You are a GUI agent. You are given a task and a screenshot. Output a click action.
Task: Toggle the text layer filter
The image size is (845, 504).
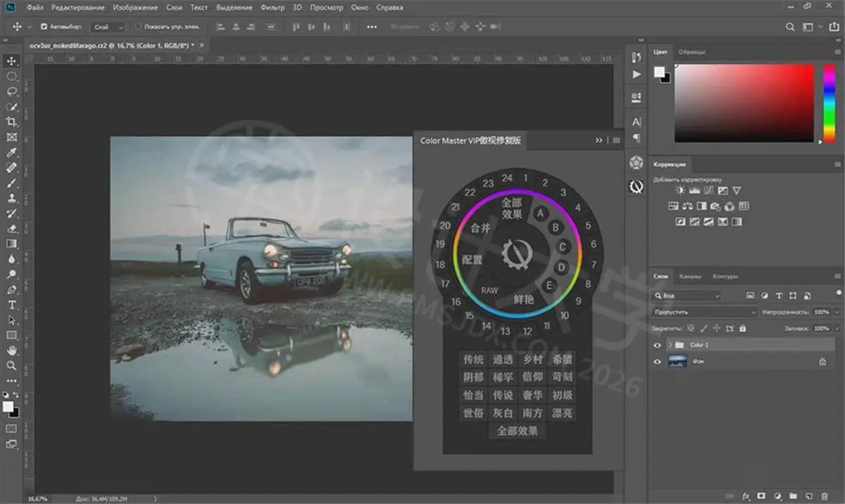(780, 296)
